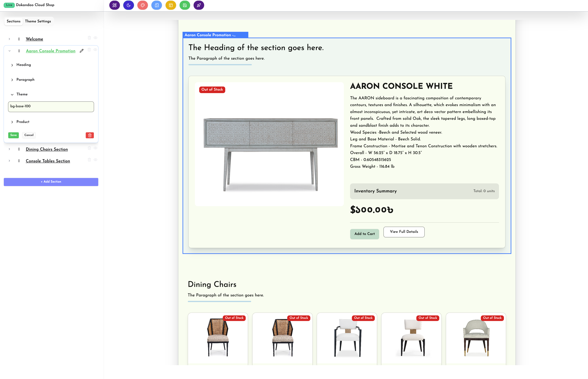Screen dimensions: 588x379
Task: Click the bg-base-100 theme input field
Action: (x=51, y=107)
